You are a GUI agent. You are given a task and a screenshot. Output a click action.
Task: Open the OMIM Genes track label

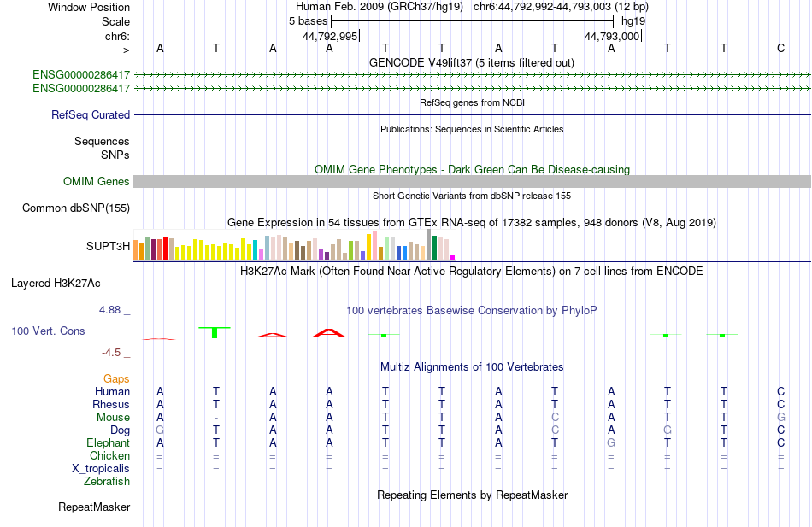pyautogui.click(x=96, y=181)
